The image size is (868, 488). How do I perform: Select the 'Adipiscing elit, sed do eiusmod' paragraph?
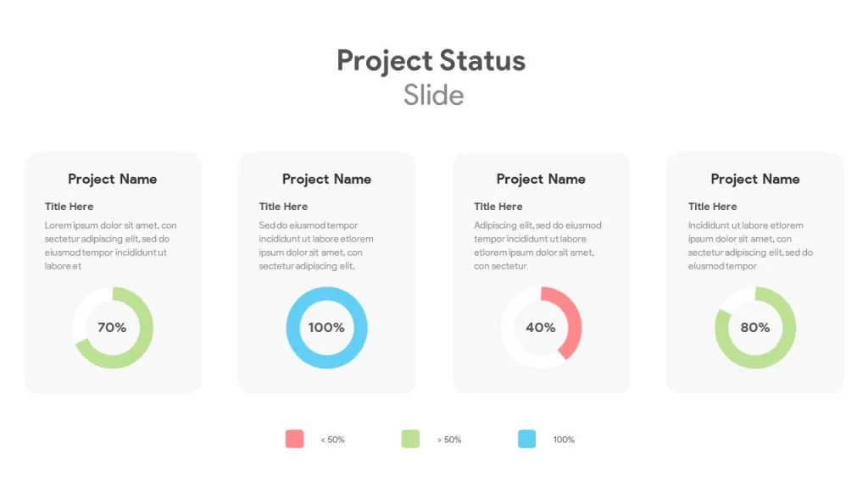click(537, 246)
